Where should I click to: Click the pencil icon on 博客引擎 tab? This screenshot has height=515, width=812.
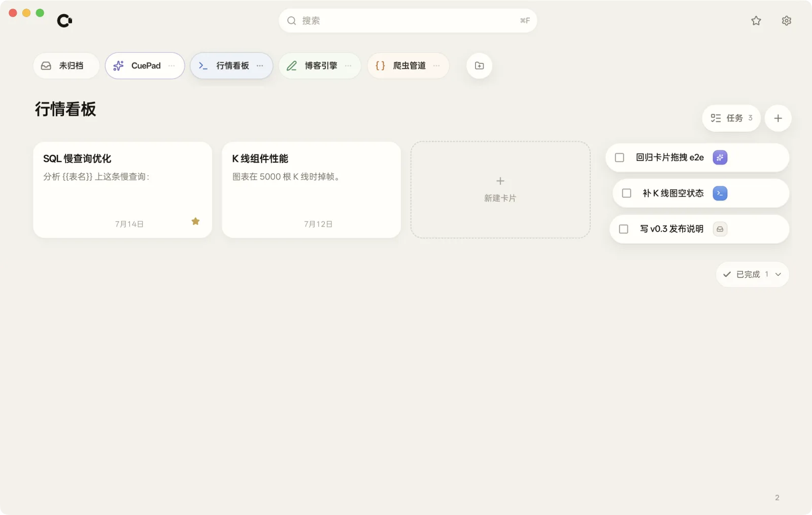pos(292,66)
